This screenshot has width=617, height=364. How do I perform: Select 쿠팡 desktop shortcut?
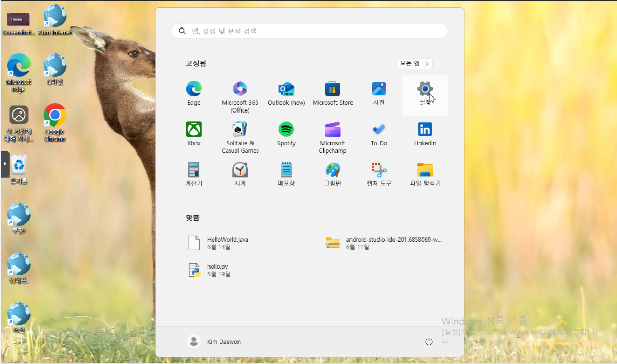pyautogui.click(x=19, y=218)
